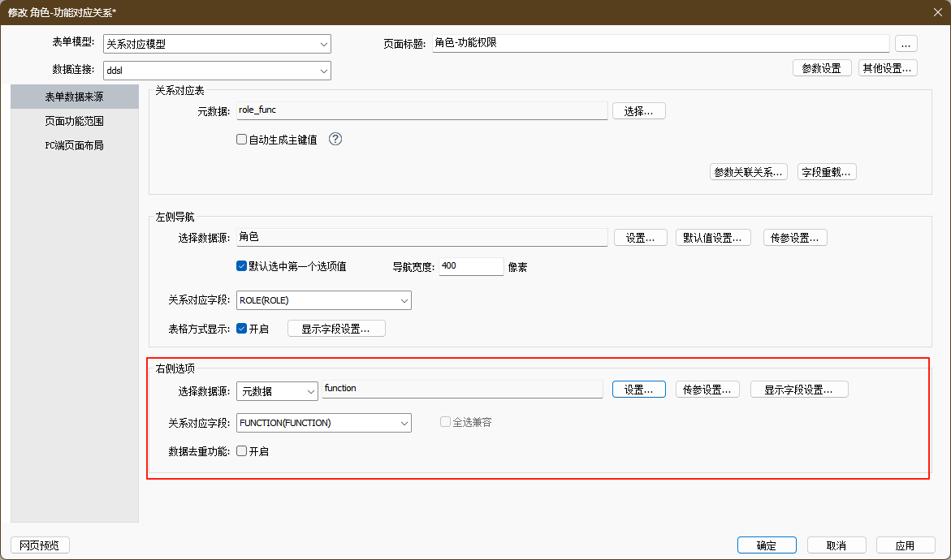The width and height of the screenshot is (951, 560).
Task: Click the 页面标题 text field
Action: tap(660, 44)
